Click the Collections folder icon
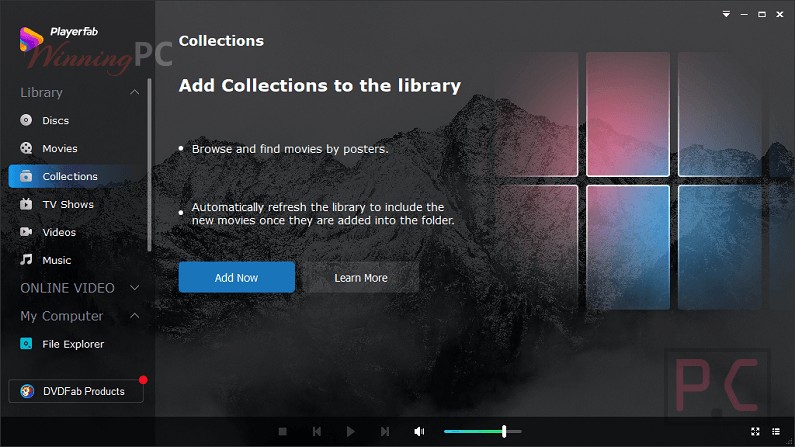This screenshot has width=795, height=447. coord(26,176)
